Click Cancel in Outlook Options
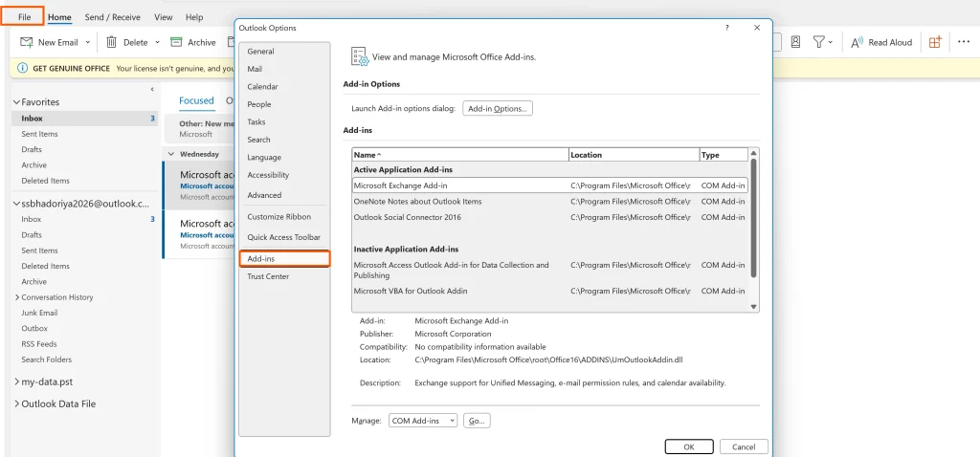The width and height of the screenshot is (980, 457). 744,447
